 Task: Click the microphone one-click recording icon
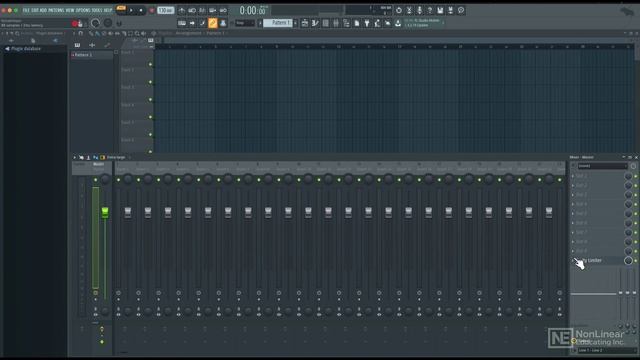[419, 10]
